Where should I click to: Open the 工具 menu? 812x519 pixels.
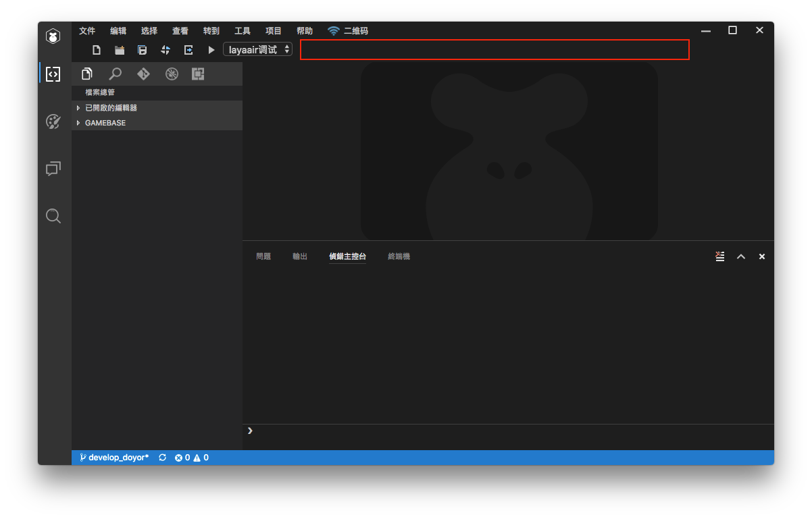pyautogui.click(x=243, y=31)
